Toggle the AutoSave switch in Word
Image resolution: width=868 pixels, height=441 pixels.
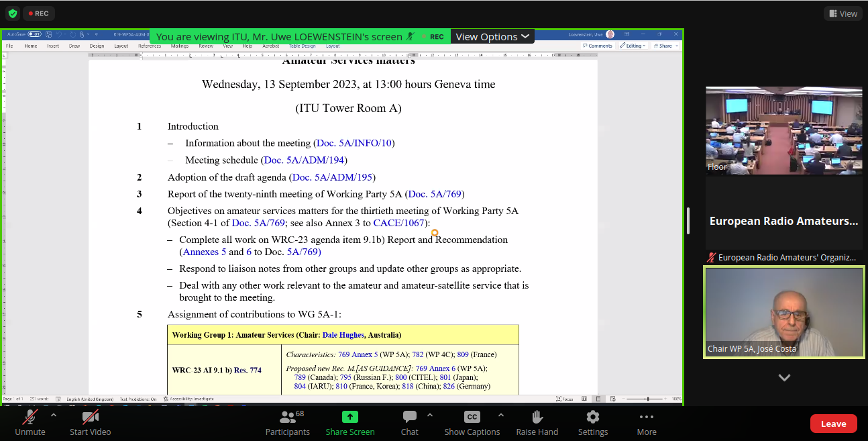click(x=34, y=34)
